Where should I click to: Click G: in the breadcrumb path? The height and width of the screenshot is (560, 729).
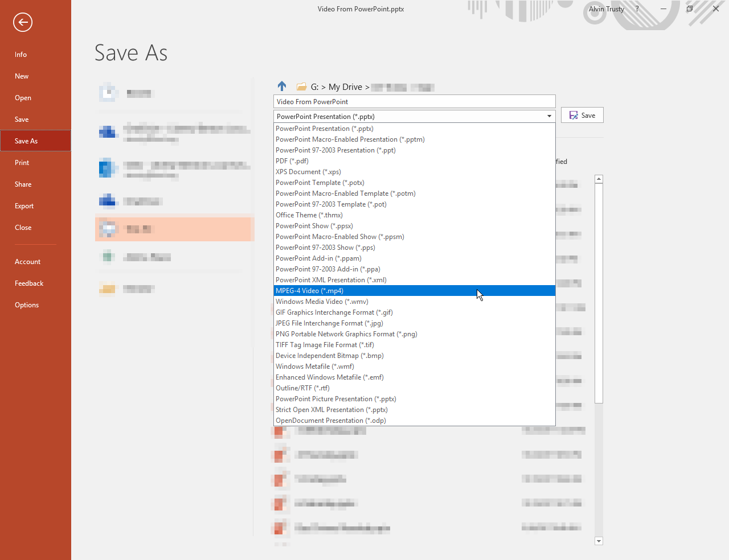tap(314, 87)
